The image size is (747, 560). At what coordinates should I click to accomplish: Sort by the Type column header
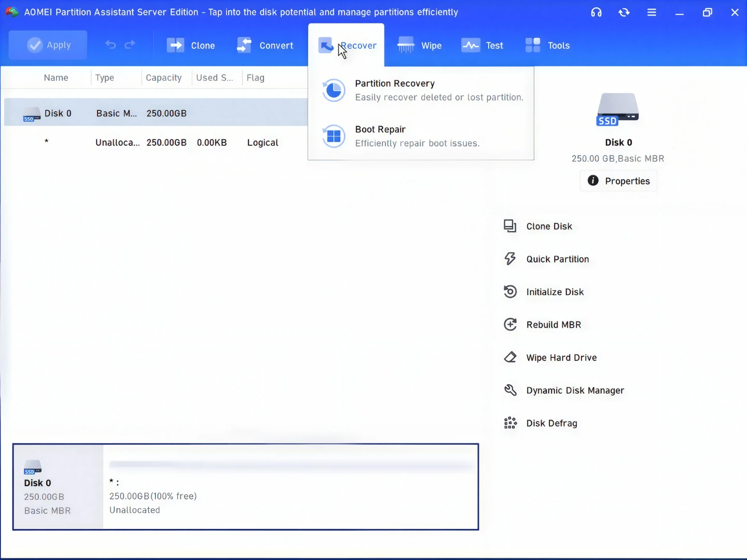click(105, 78)
